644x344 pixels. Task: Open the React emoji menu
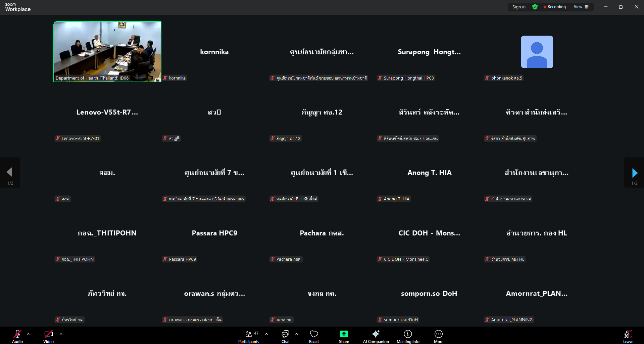314,336
